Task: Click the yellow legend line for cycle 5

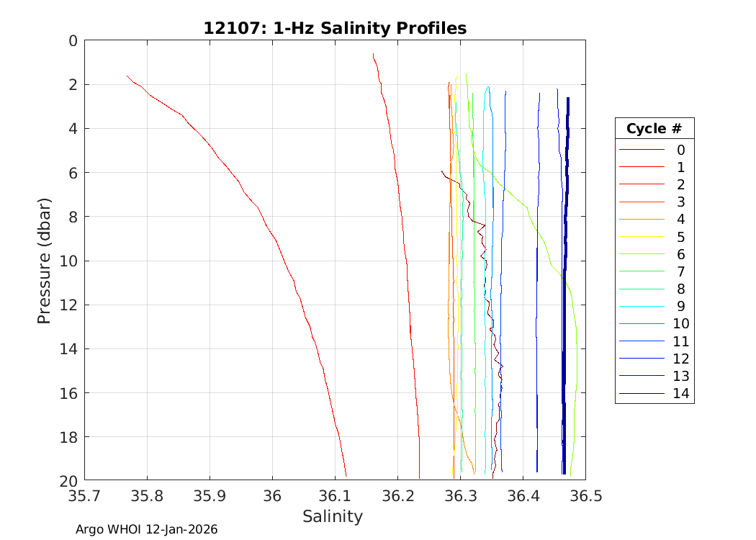Action: 641,237
